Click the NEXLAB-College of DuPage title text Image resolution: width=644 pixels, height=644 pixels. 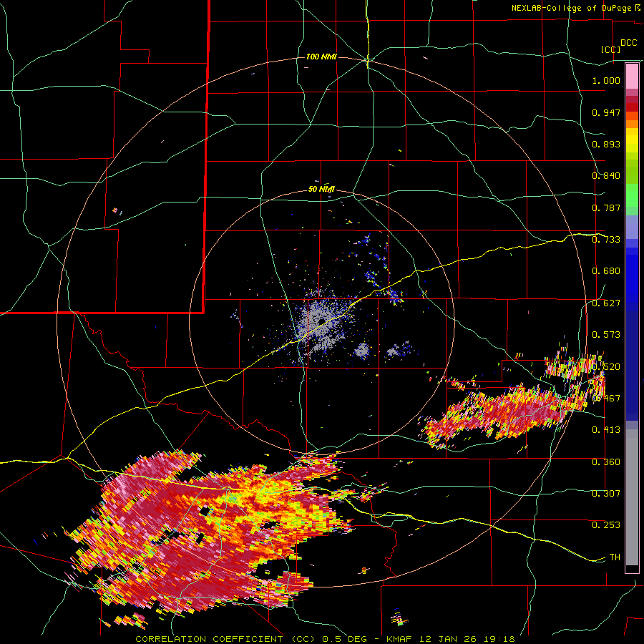573,8
